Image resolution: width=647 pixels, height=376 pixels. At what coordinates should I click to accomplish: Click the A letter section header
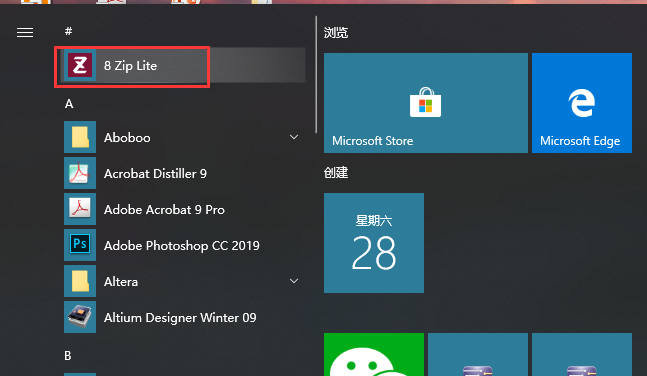pos(69,104)
